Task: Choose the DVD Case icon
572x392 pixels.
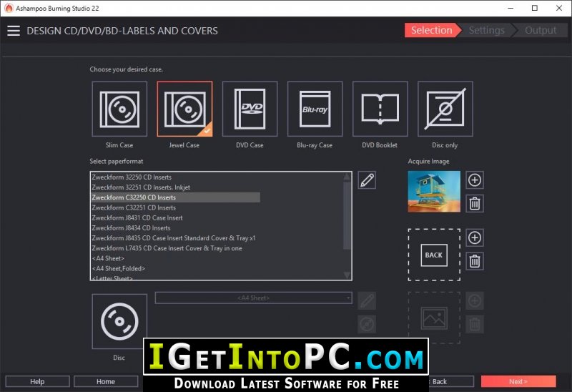Action: pyautogui.click(x=250, y=109)
